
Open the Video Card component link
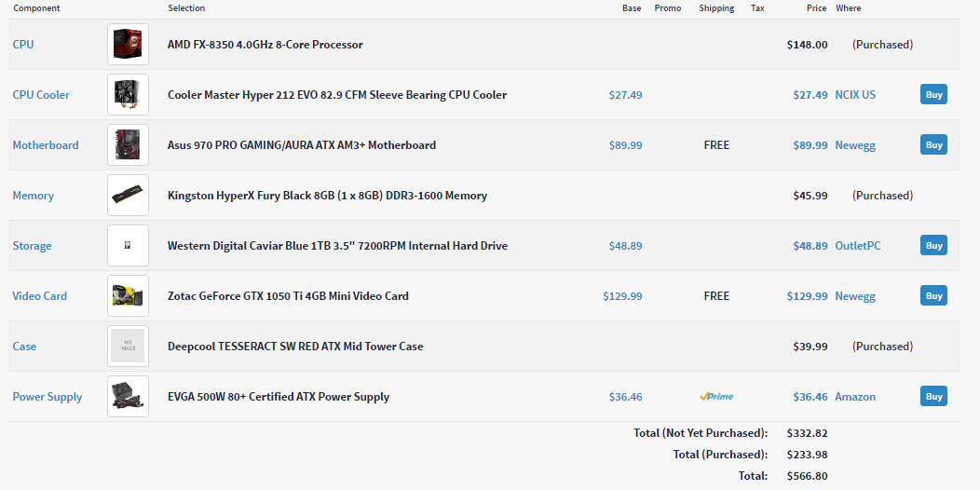tap(39, 296)
